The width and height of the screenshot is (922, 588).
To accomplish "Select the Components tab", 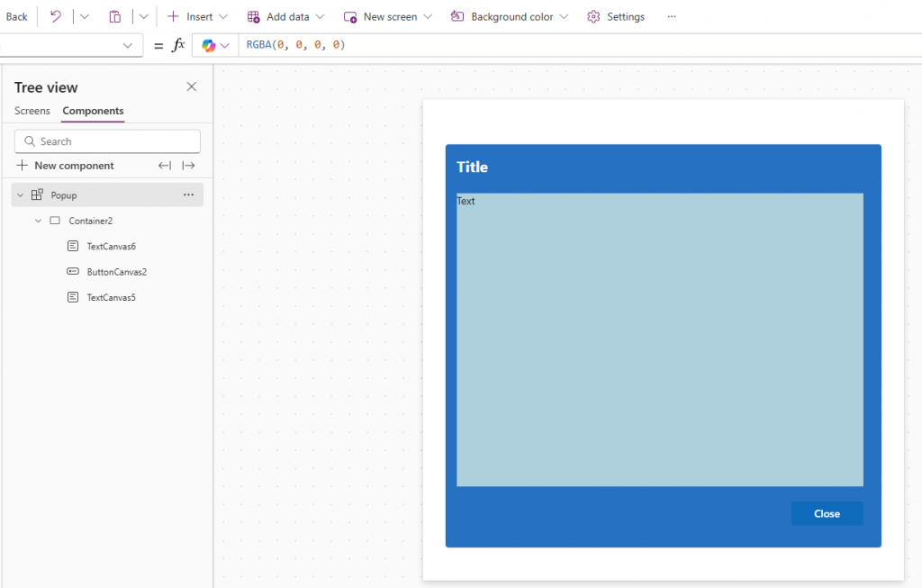I will [93, 111].
